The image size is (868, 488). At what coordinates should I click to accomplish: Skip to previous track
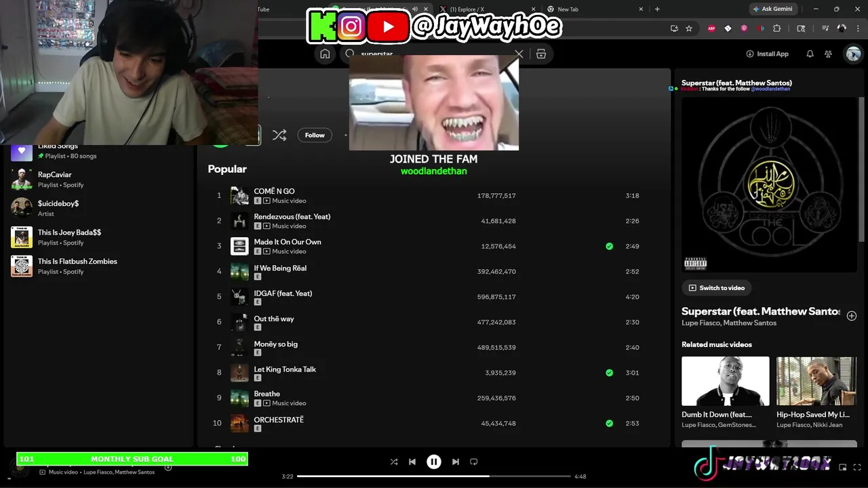412,462
